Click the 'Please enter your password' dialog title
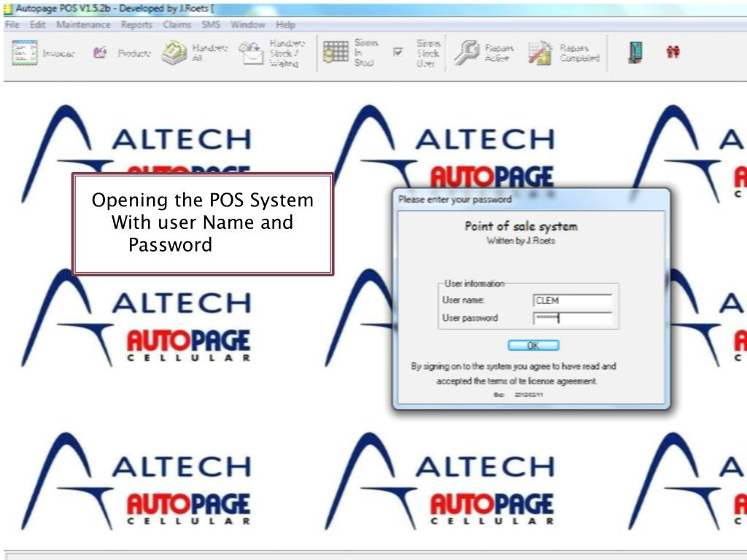 455,200
